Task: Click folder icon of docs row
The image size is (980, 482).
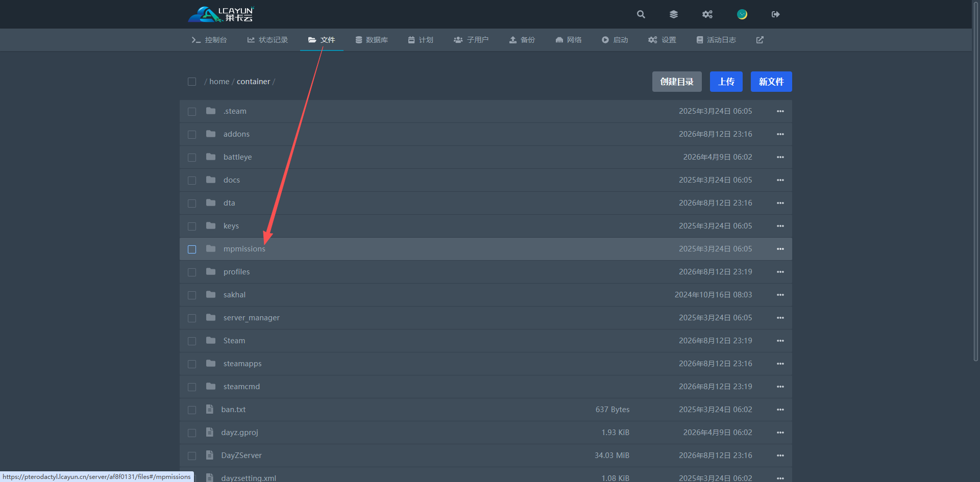Action: (211, 180)
